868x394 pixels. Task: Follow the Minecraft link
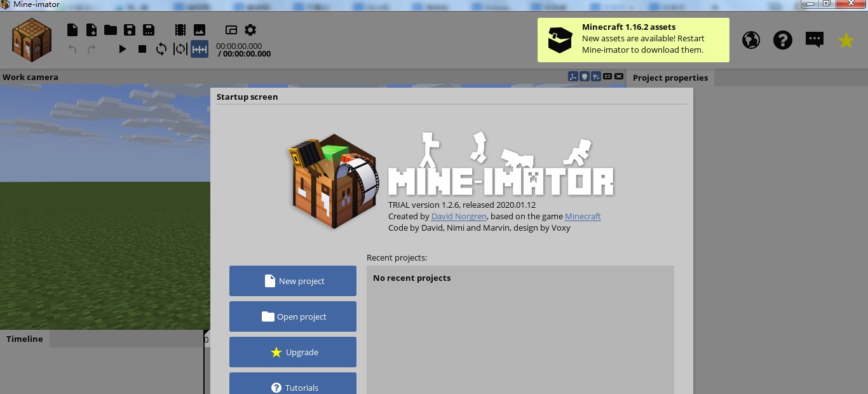click(x=583, y=216)
